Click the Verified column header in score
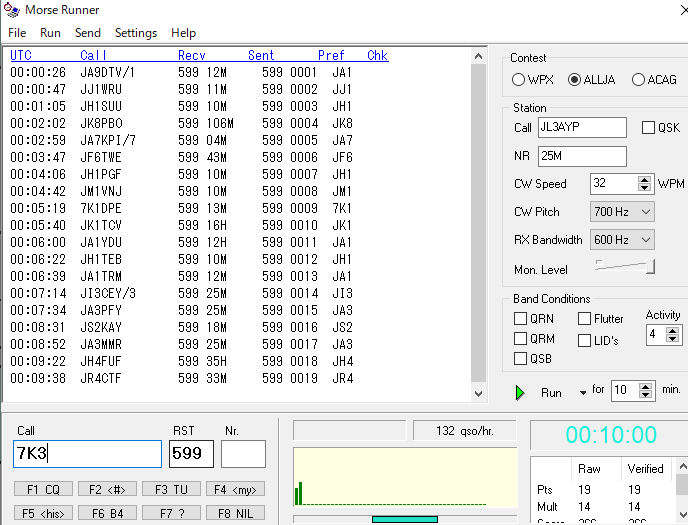Screen dimensions: 688x525 coord(645,468)
